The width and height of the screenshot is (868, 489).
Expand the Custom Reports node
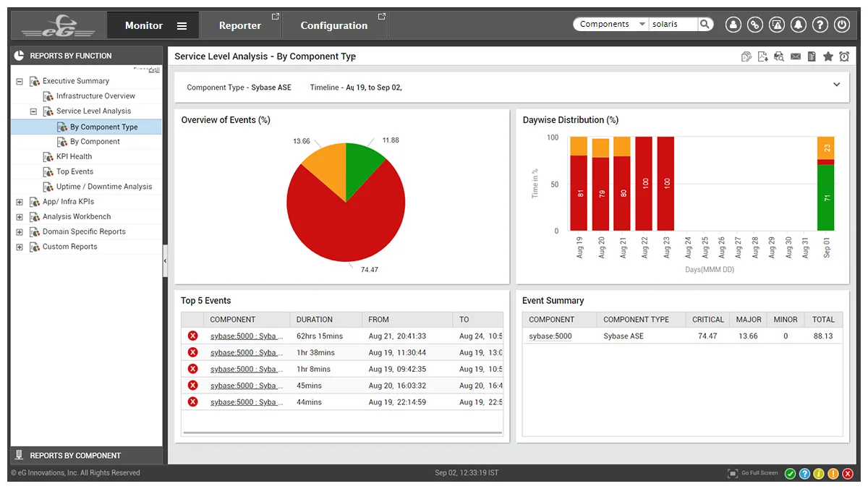coord(20,247)
